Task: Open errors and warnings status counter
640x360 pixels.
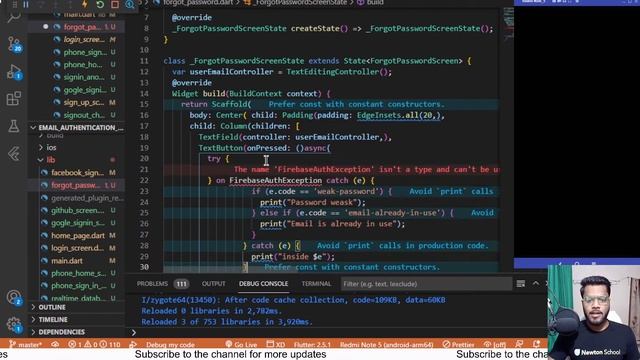Action: coord(94,344)
